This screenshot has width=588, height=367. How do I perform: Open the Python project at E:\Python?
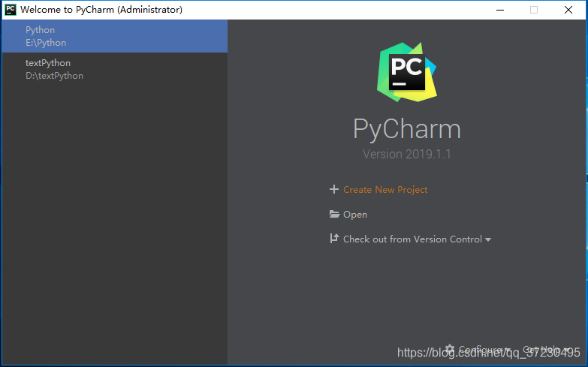(x=114, y=36)
